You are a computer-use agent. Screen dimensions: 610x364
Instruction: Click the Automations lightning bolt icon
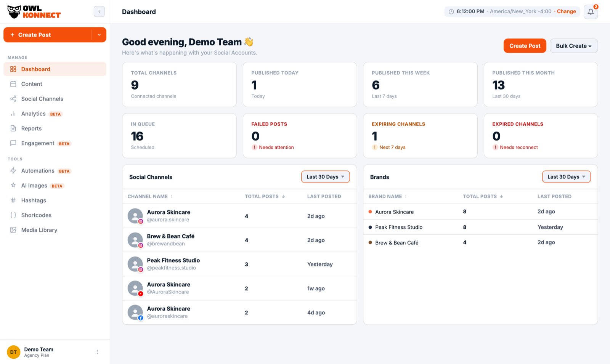pos(13,171)
